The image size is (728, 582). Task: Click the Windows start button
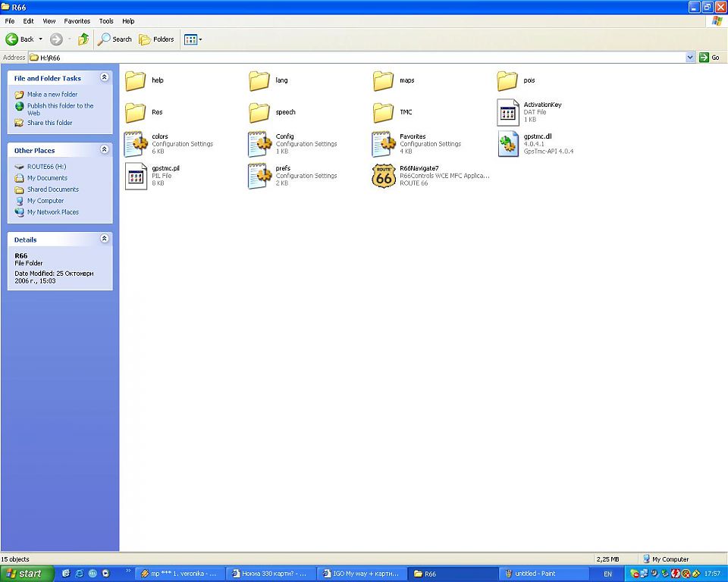click(27, 574)
